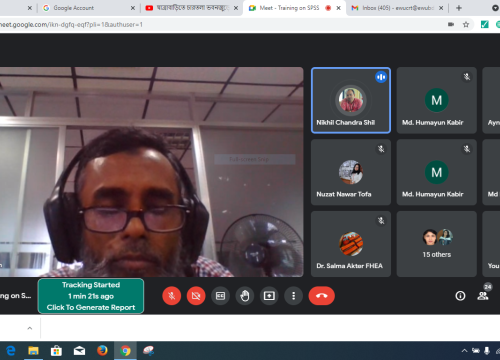Show the participants list icon
Image resolution: width=500 pixels, height=360 pixels.
pos(483,296)
